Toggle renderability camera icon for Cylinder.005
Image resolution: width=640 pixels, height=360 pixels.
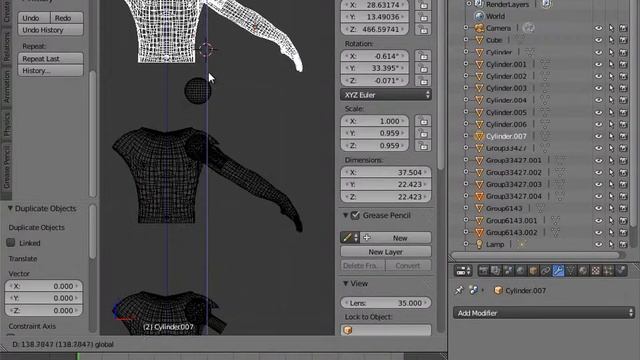click(623, 112)
